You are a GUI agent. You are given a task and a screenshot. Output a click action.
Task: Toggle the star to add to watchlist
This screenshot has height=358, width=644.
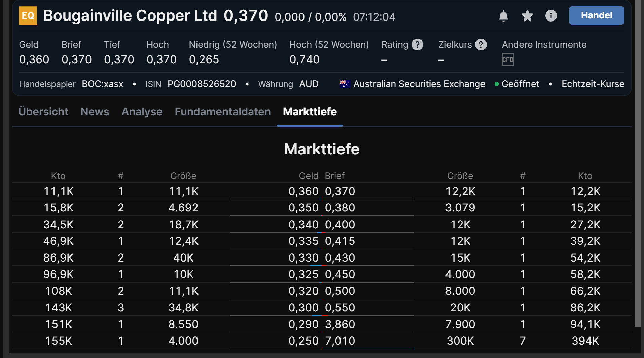pos(527,15)
